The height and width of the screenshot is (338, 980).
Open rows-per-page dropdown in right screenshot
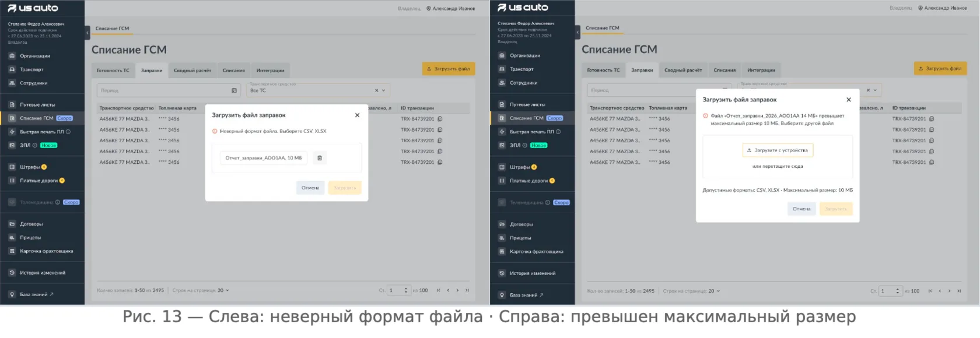click(715, 291)
